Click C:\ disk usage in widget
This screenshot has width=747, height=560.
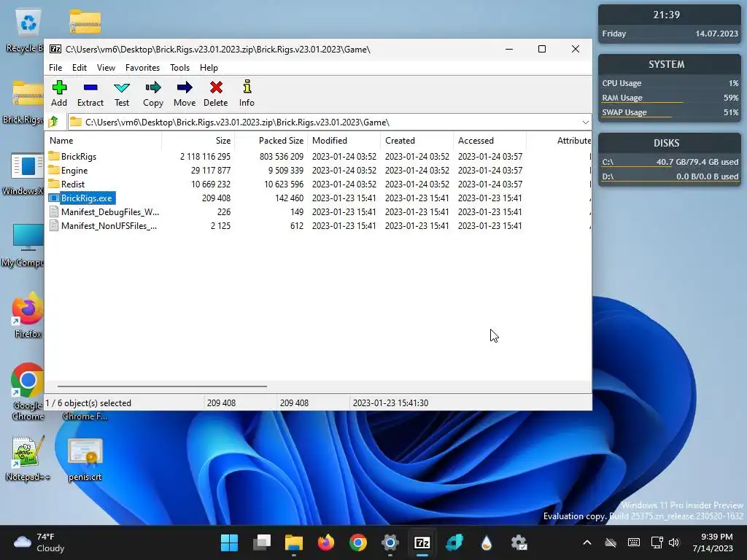(670, 162)
